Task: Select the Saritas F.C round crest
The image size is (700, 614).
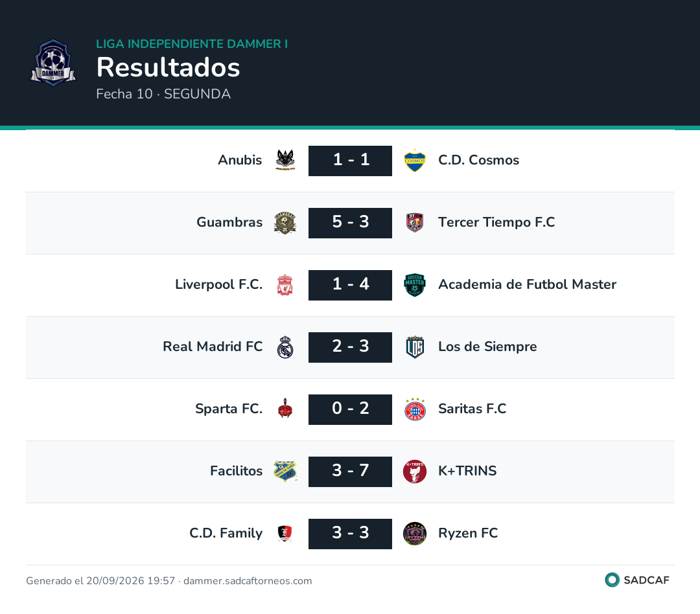Action: (415, 409)
